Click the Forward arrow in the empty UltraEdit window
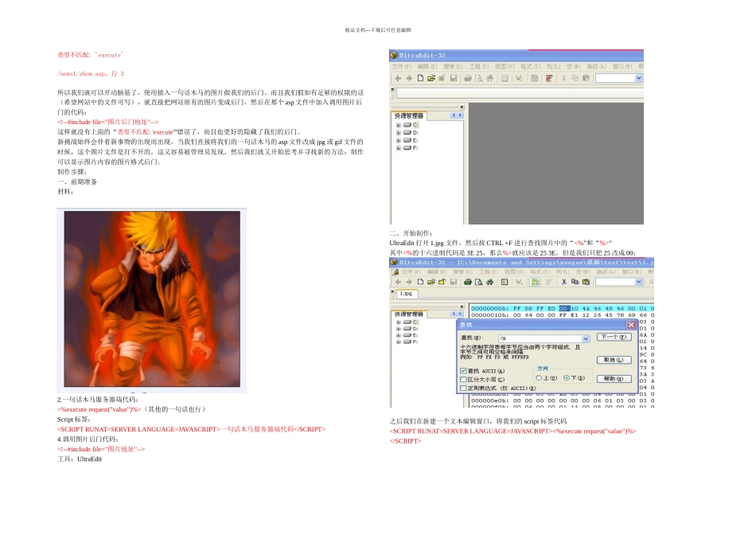Viewport: 756px width, 535px height. [x=409, y=78]
